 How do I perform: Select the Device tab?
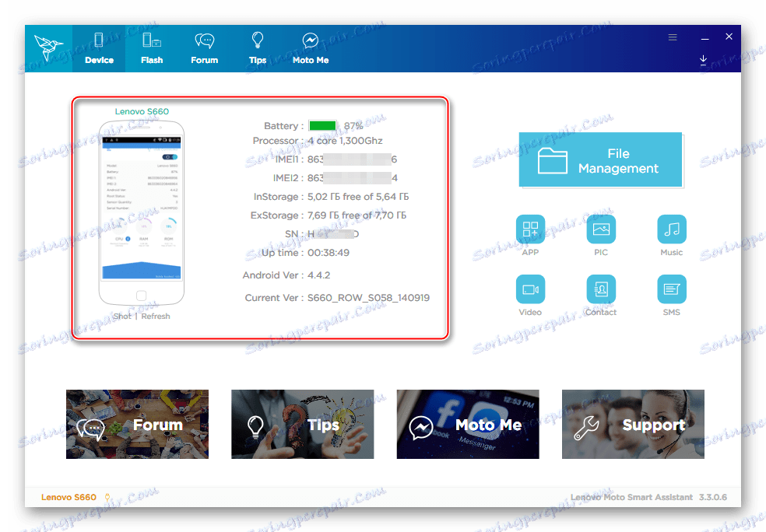coord(99,47)
